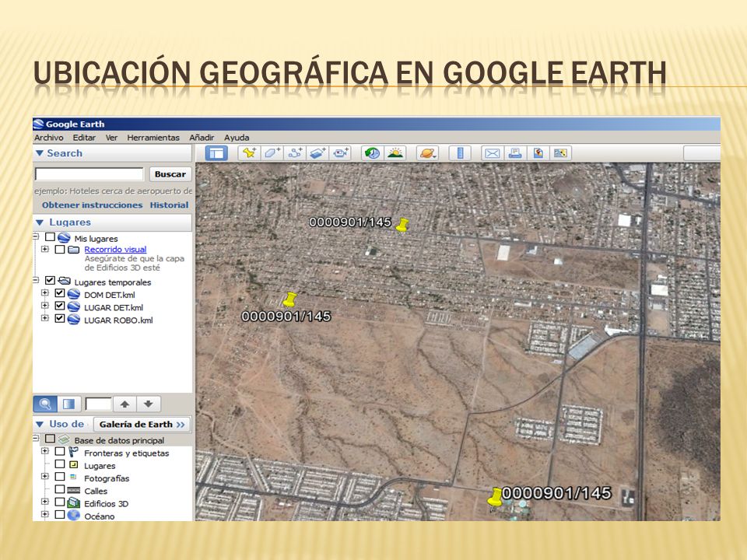The image size is (747, 560).
Task: Click the small field beside the arrow buttons
Action: (98, 404)
